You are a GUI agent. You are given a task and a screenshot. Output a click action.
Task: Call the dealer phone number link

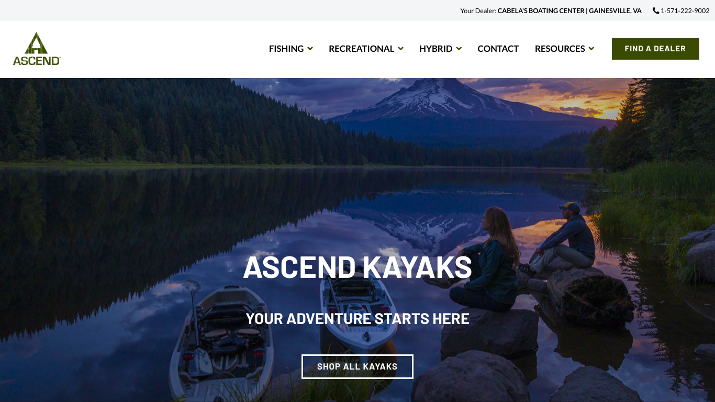point(684,10)
